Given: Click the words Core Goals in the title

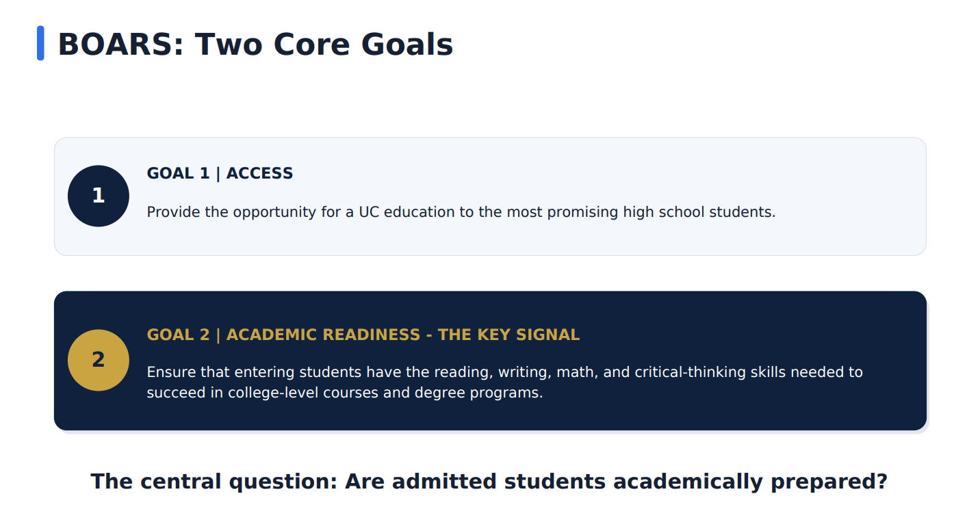Looking at the screenshot, I should (x=363, y=44).
